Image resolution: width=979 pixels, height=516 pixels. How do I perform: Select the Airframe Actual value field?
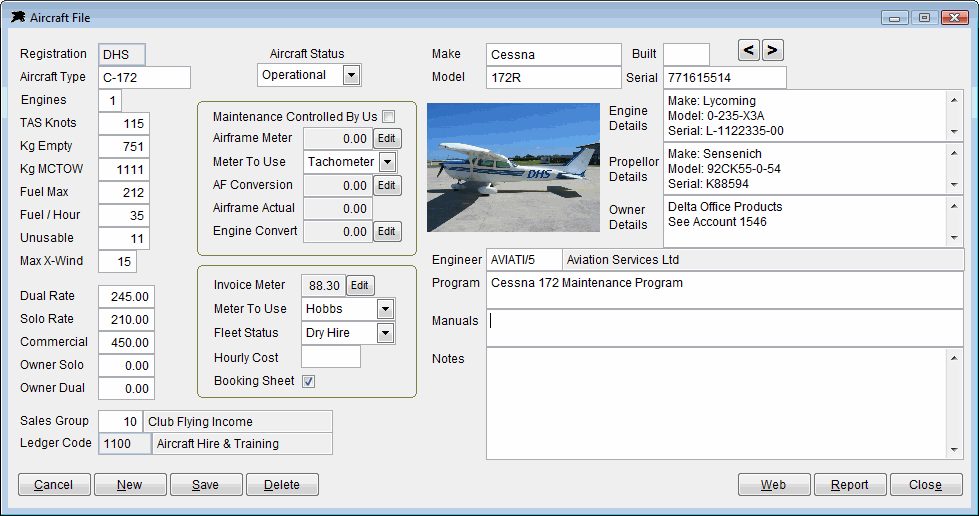click(338, 209)
